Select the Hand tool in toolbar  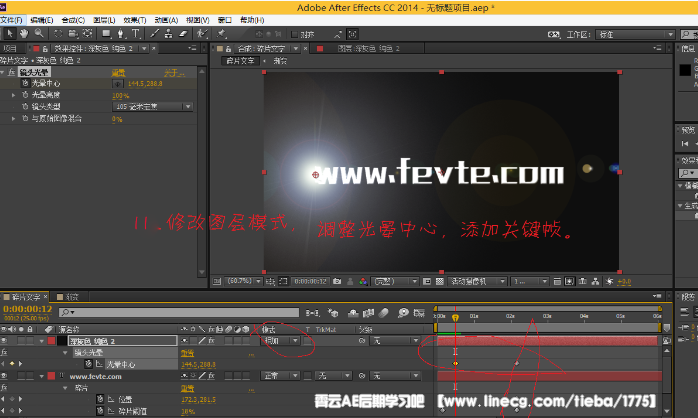[x=24, y=33]
